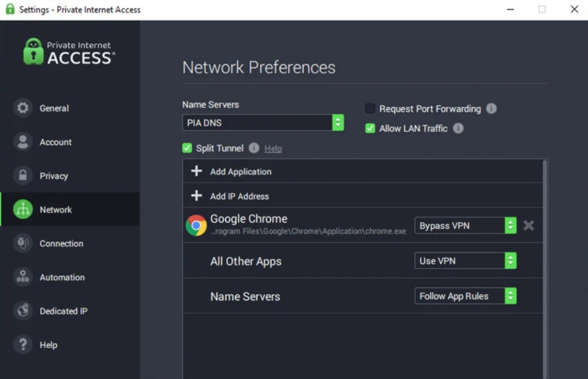Click the Privacy padlock icon
The height and width of the screenshot is (379, 588).
pos(23,176)
